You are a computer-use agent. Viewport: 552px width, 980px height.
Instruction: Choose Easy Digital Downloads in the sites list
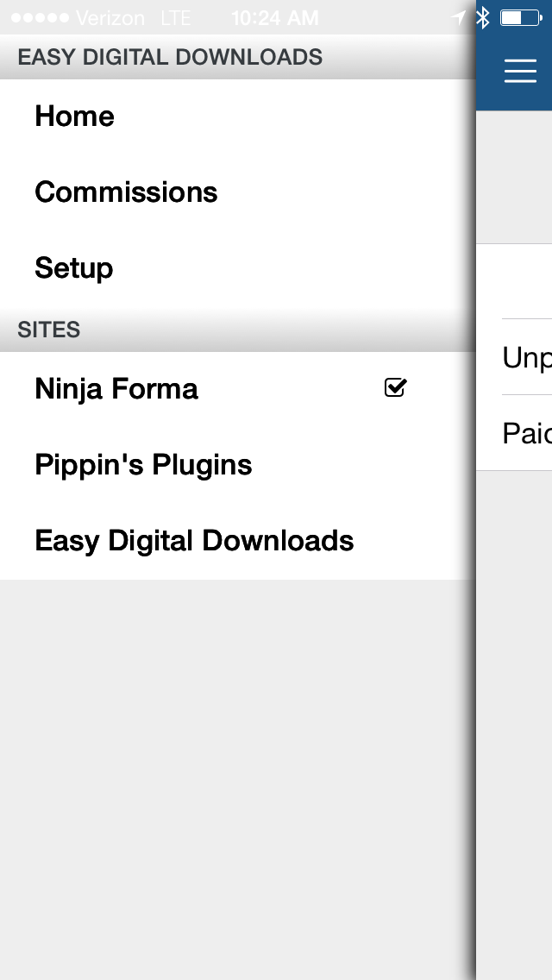[194, 541]
